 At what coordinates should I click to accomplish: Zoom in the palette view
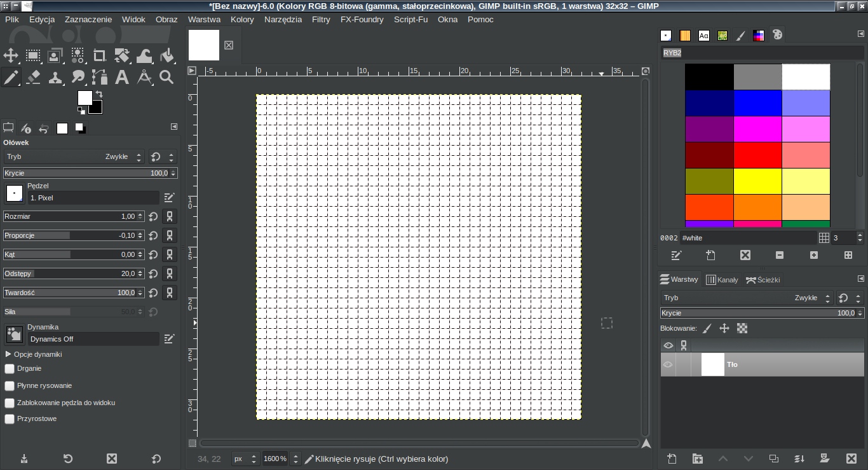coord(814,255)
